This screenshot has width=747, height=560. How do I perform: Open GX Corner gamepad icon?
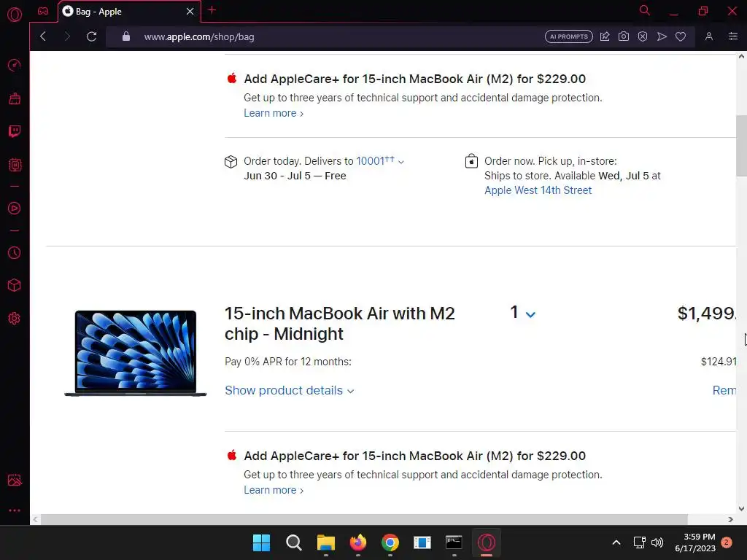tap(43, 11)
